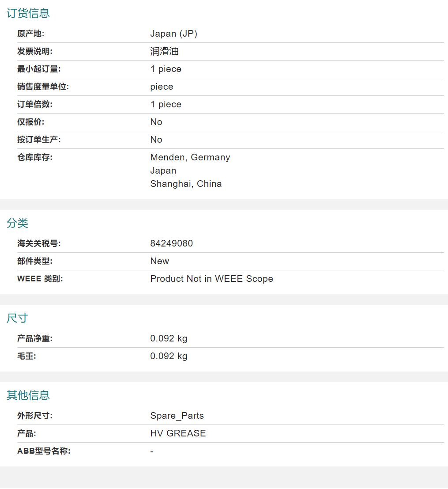Click the 分类 section heading
This screenshot has width=448, height=489.
[x=17, y=223]
